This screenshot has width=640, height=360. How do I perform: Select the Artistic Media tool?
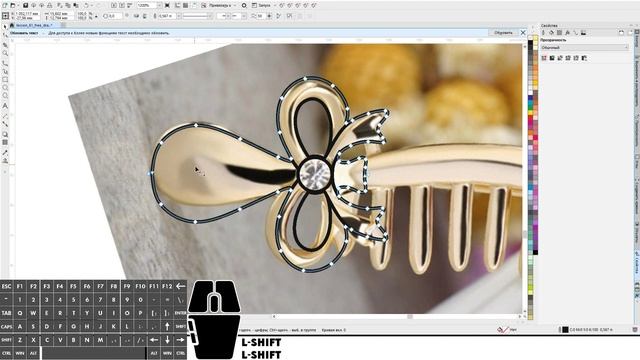5,71
